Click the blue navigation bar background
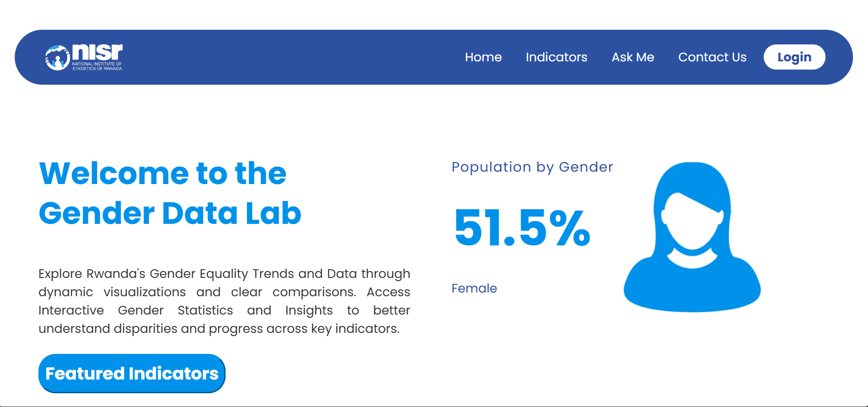This screenshot has width=868, height=407. (320, 57)
